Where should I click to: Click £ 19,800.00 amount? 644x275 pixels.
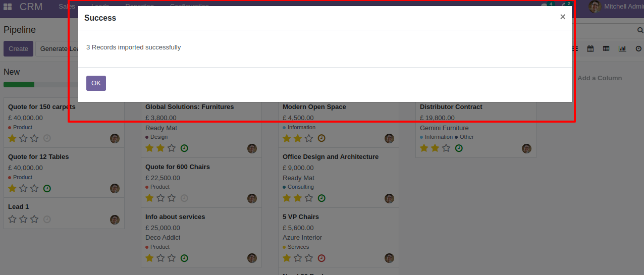click(x=437, y=118)
